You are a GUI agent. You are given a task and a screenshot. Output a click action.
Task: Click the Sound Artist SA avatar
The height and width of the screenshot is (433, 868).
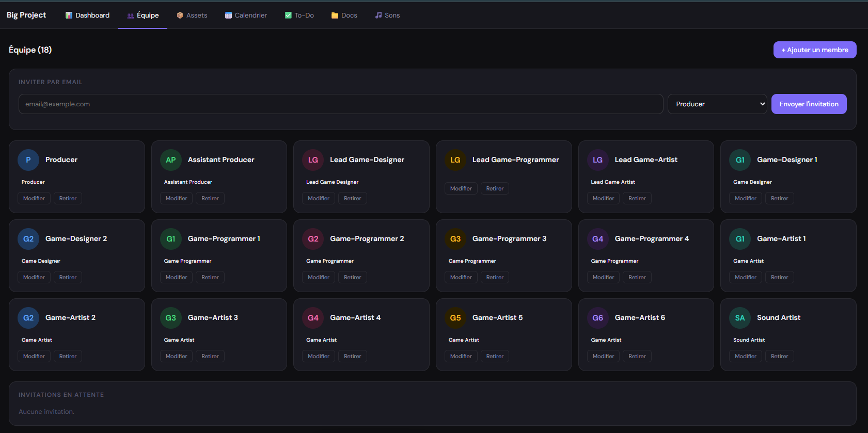tap(740, 318)
